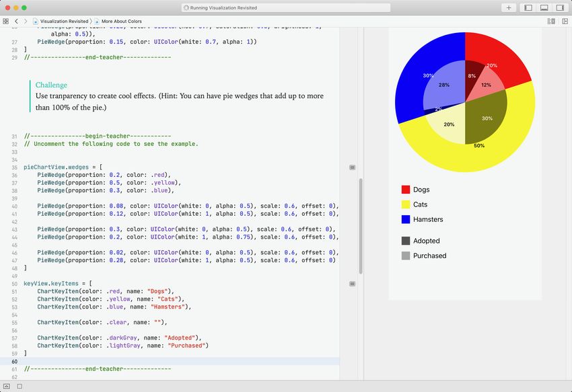Click the begin-teacher comment on line 31

tap(98, 136)
